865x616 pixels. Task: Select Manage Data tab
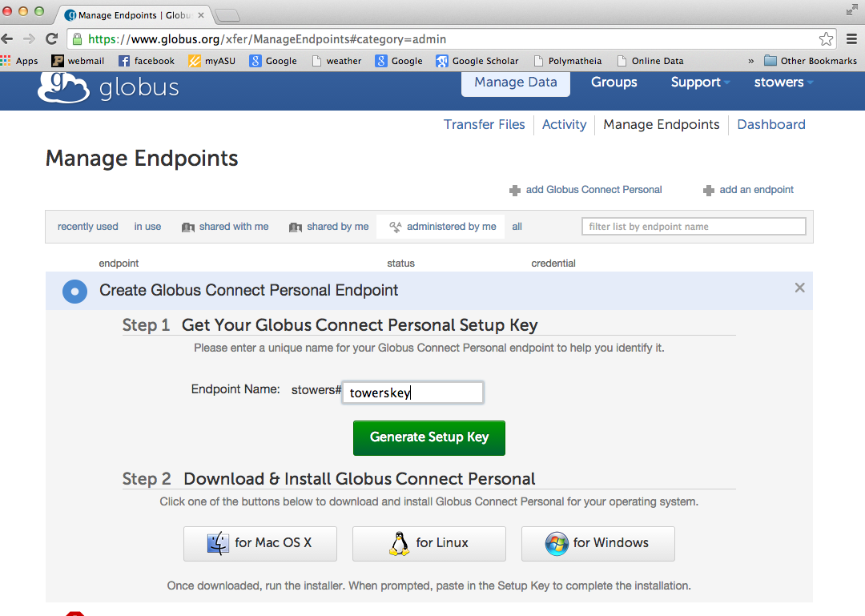point(516,83)
